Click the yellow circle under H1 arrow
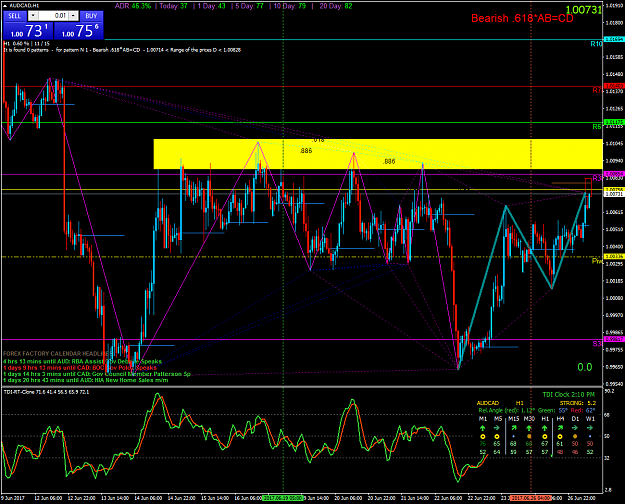Viewport: 625px width, 504px height. (x=545, y=437)
